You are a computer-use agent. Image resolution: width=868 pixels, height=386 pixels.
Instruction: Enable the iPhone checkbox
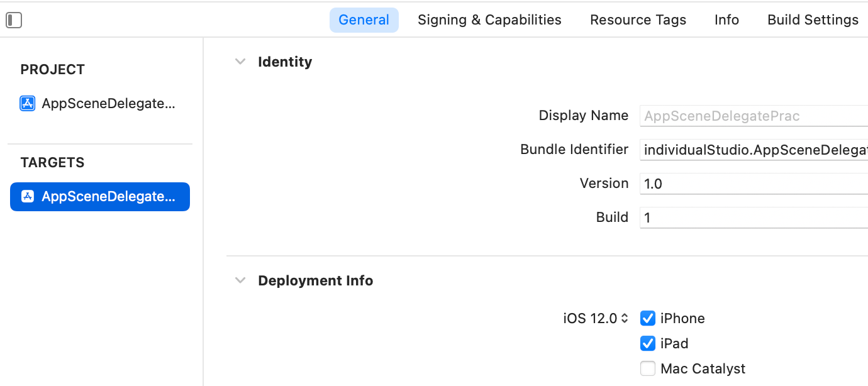click(x=648, y=318)
